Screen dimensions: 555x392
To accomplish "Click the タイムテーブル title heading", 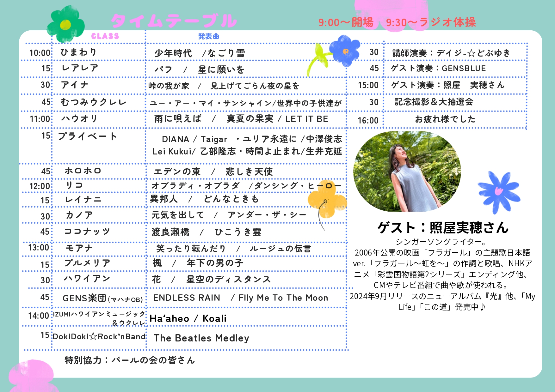I will tap(174, 21).
